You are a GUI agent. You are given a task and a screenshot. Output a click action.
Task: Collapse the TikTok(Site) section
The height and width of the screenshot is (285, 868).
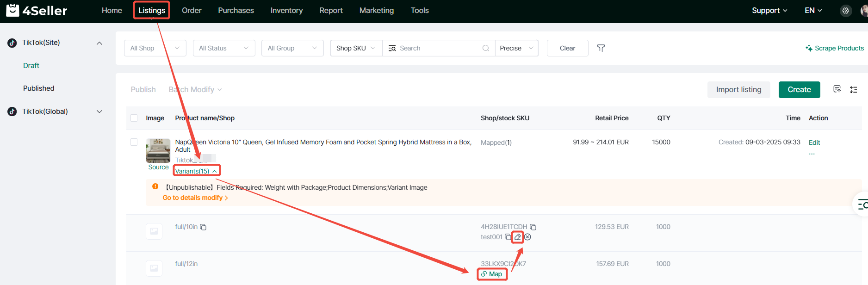pos(99,43)
